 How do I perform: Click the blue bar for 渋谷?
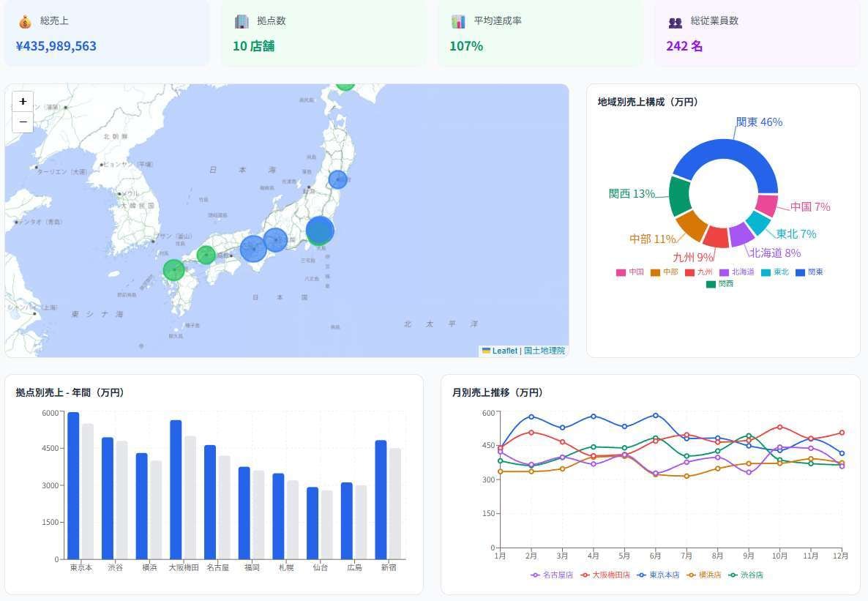tap(108, 499)
